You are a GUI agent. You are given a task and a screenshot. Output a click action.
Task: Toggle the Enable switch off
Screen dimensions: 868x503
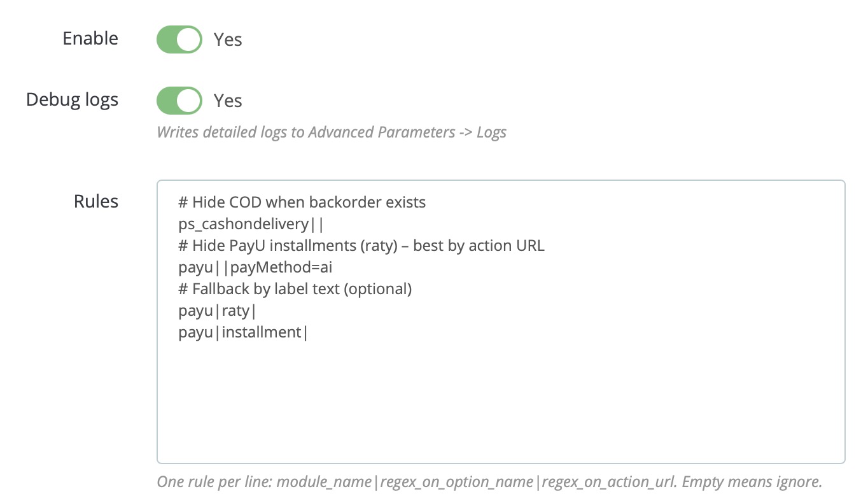[x=179, y=39]
